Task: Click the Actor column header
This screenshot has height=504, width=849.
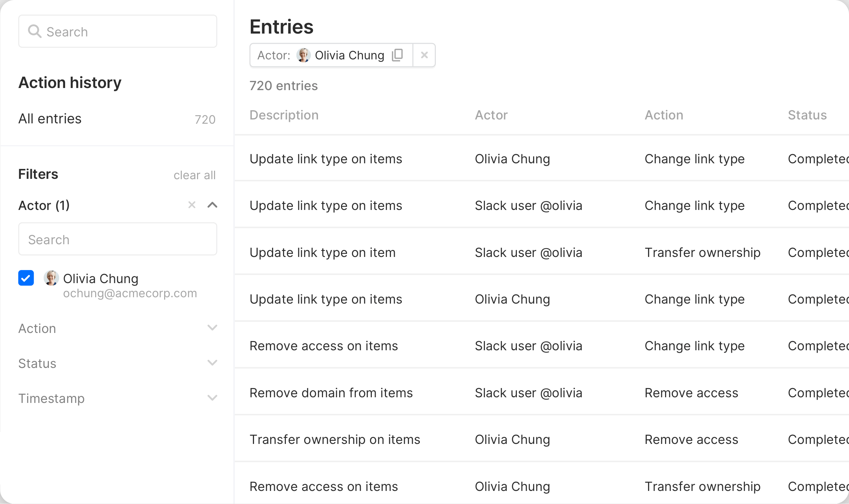Action: pos(491,115)
